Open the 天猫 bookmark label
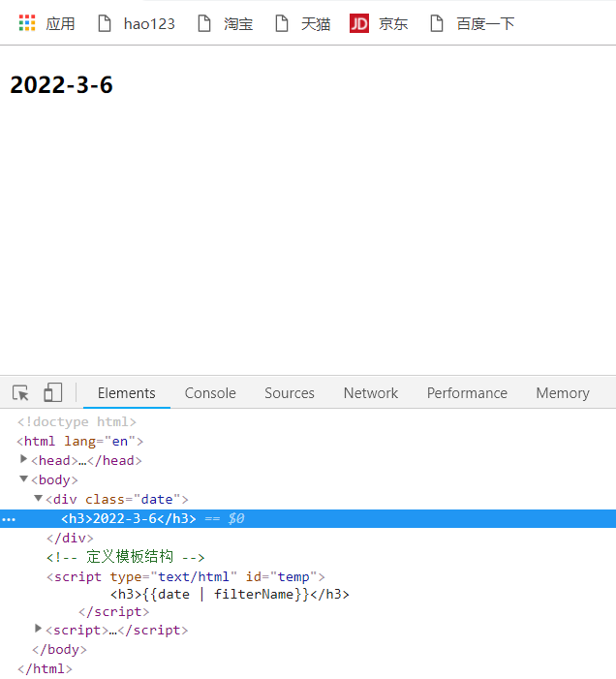This screenshot has height=679, width=616. click(316, 23)
